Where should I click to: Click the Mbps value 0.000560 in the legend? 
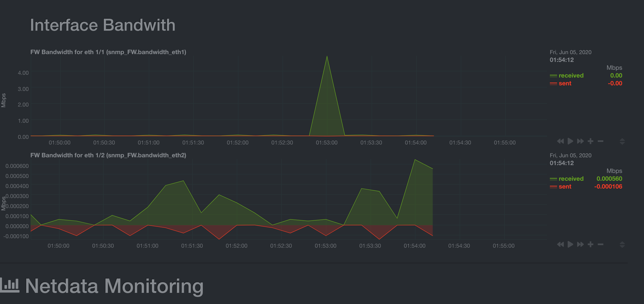[609, 178]
